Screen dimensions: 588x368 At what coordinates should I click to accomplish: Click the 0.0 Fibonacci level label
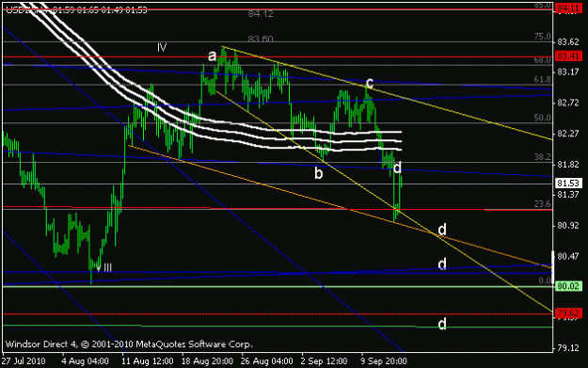click(545, 281)
